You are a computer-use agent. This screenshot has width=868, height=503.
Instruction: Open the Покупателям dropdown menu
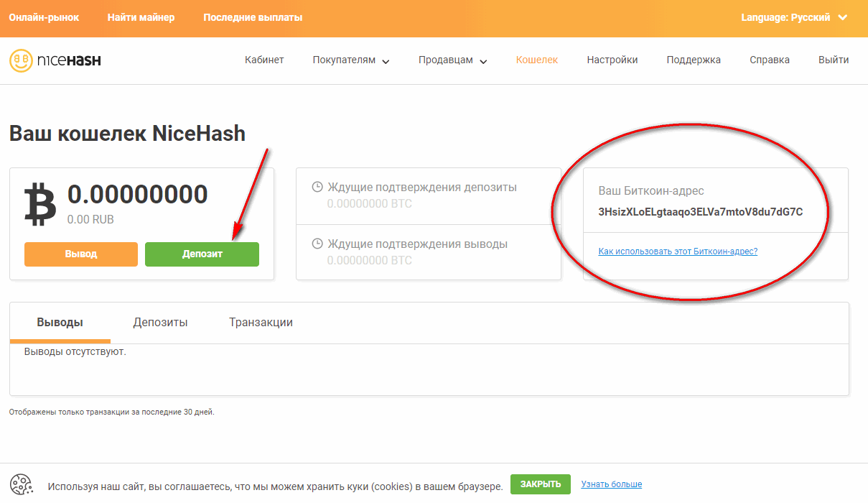click(x=351, y=60)
